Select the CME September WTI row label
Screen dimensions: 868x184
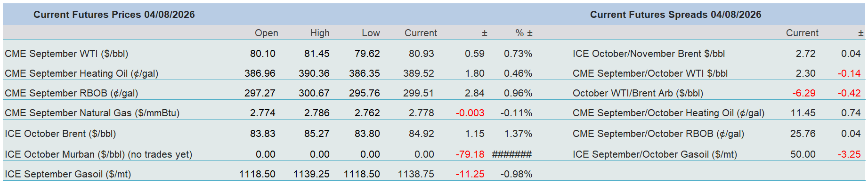click(x=66, y=54)
